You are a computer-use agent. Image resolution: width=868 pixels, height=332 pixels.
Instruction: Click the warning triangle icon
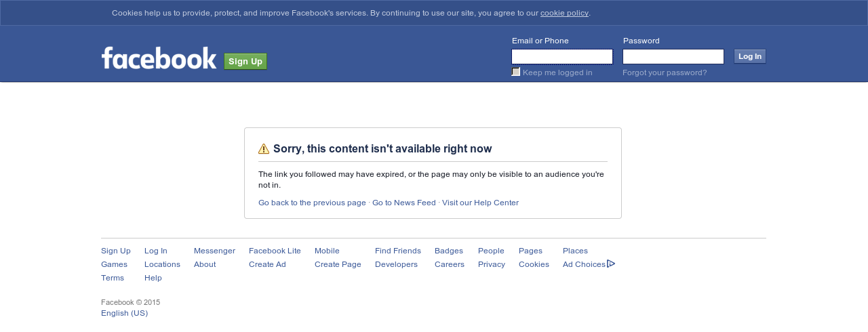(x=264, y=149)
